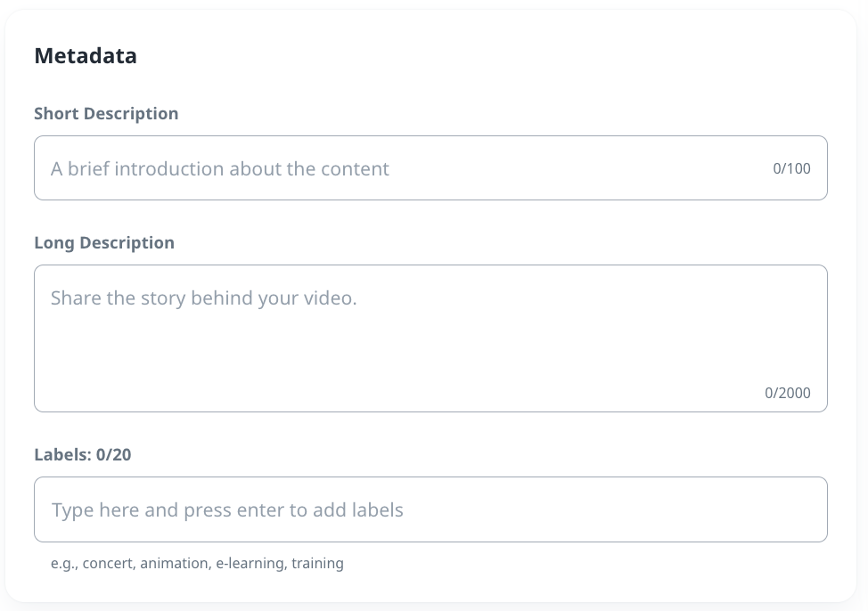Click placeholder "A brief introduction about the content"

point(220,168)
